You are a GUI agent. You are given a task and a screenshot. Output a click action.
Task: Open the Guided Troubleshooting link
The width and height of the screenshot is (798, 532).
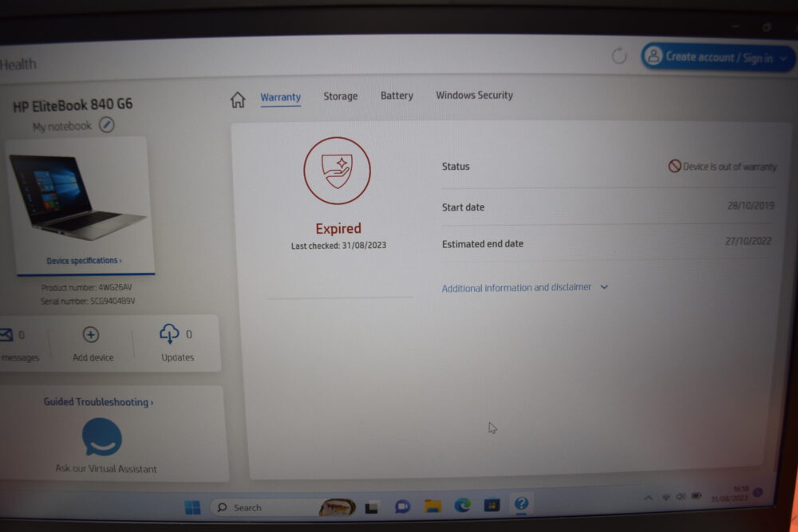pyautogui.click(x=98, y=402)
